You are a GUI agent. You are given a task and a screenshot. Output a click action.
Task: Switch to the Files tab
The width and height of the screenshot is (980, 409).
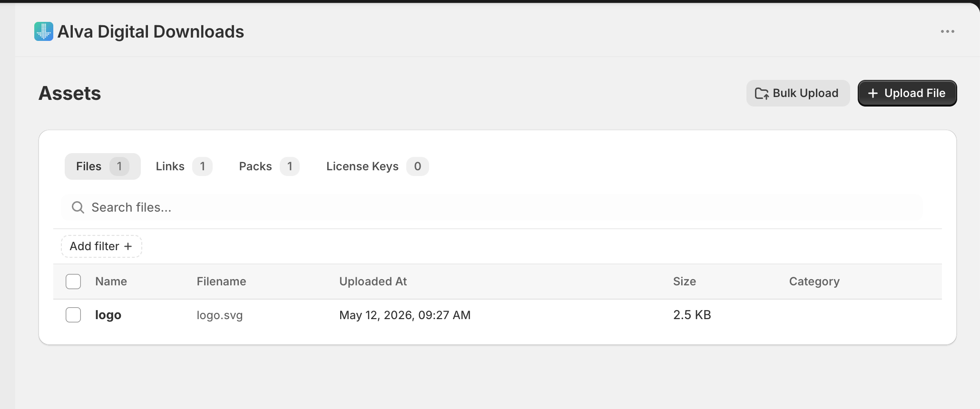click(103, 166)
